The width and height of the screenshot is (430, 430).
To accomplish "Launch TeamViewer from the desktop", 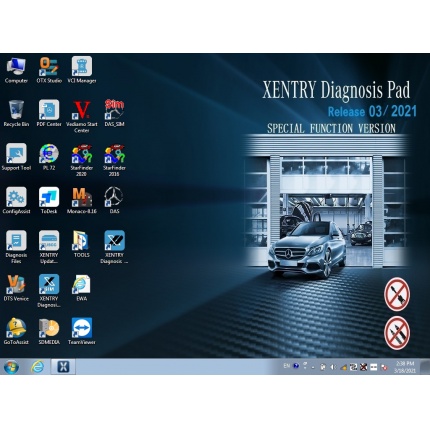I will tap(82, 331).
